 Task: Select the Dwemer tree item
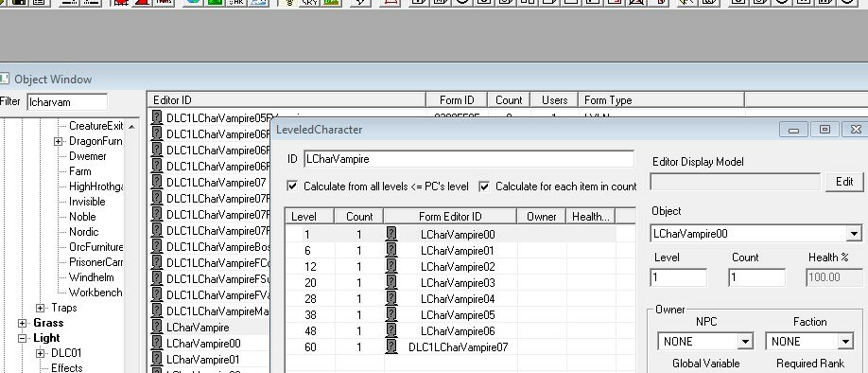88,156
